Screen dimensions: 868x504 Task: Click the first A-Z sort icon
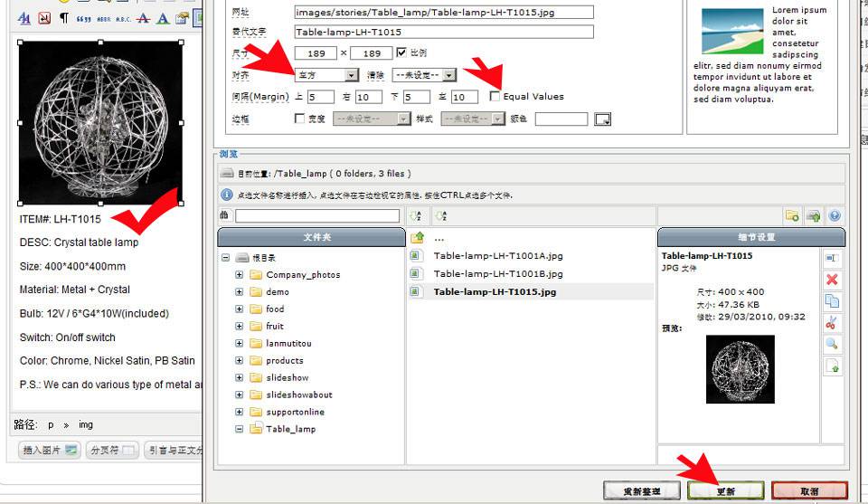pyautogui.click(x=415, y=215)
